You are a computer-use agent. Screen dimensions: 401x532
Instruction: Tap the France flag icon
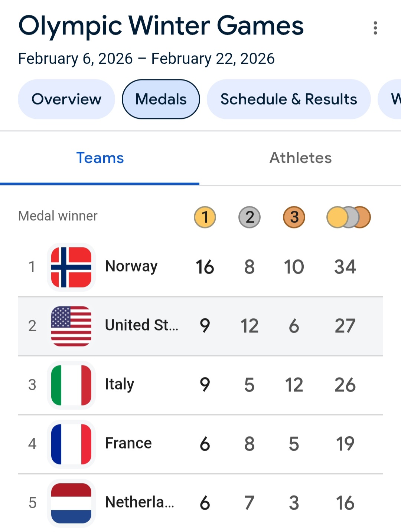point(71,444)
